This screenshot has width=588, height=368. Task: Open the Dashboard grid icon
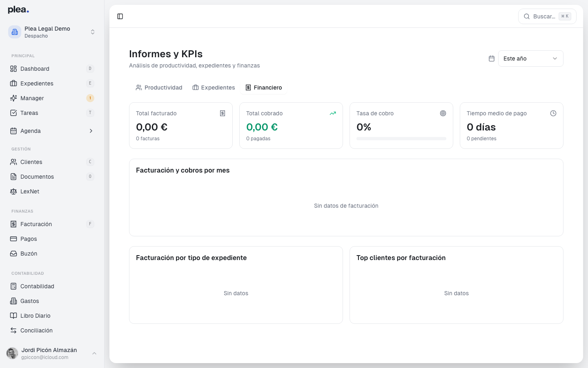tap(13, 69)
